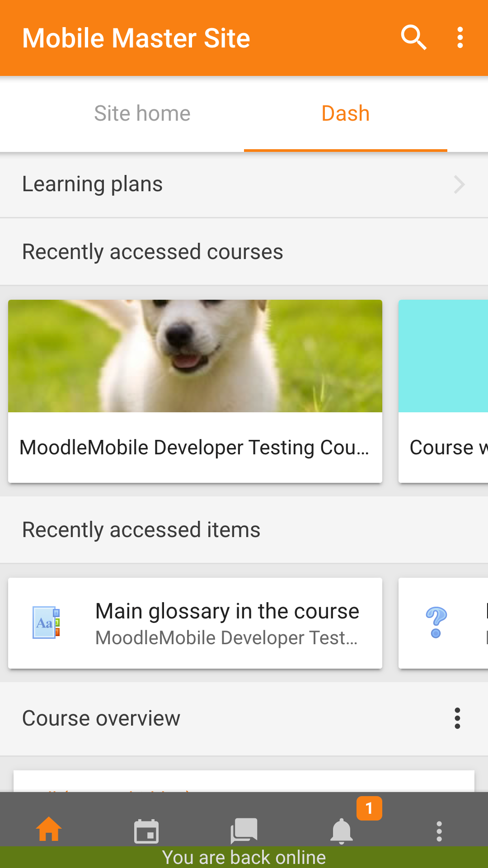The width and height of the screenshot is (488, 868).
Task: Tap the blue question mark item icon
Action: 436,623
